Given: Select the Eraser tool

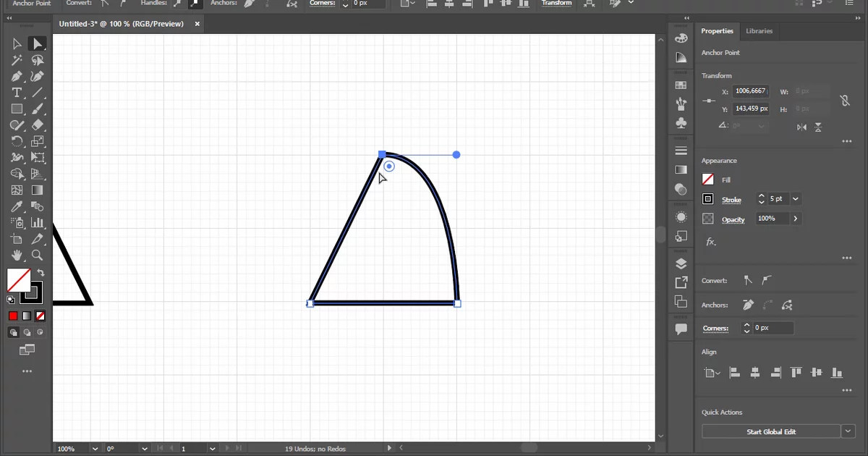Looking at the screenshot, I should (37, 125).
